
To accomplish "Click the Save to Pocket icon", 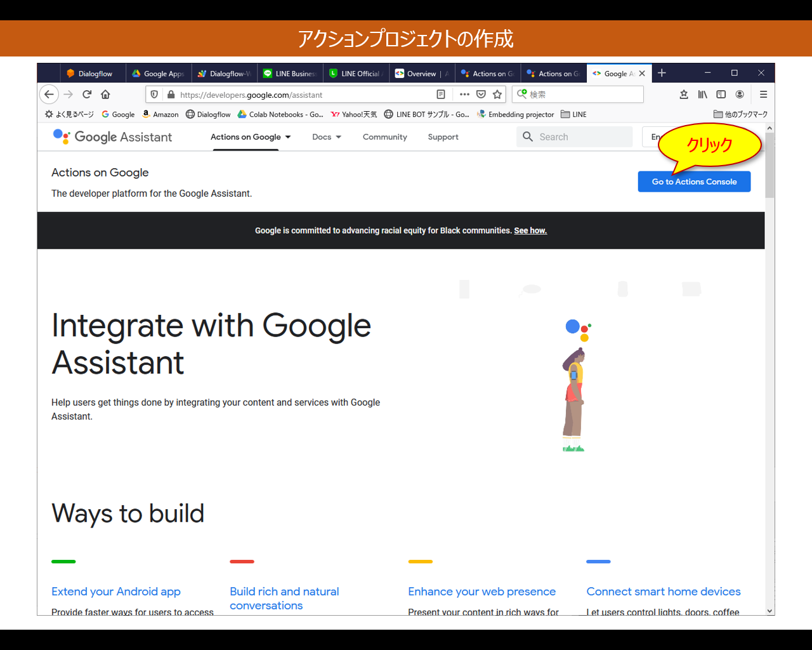I will 481,95.
